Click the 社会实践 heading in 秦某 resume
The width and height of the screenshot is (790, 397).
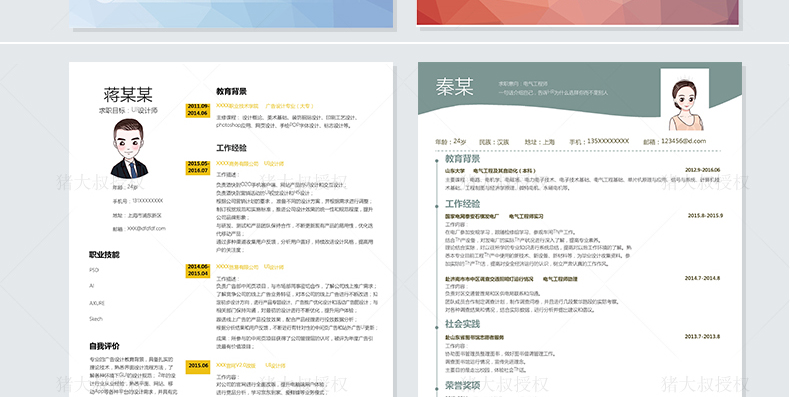tap(462, 323)
